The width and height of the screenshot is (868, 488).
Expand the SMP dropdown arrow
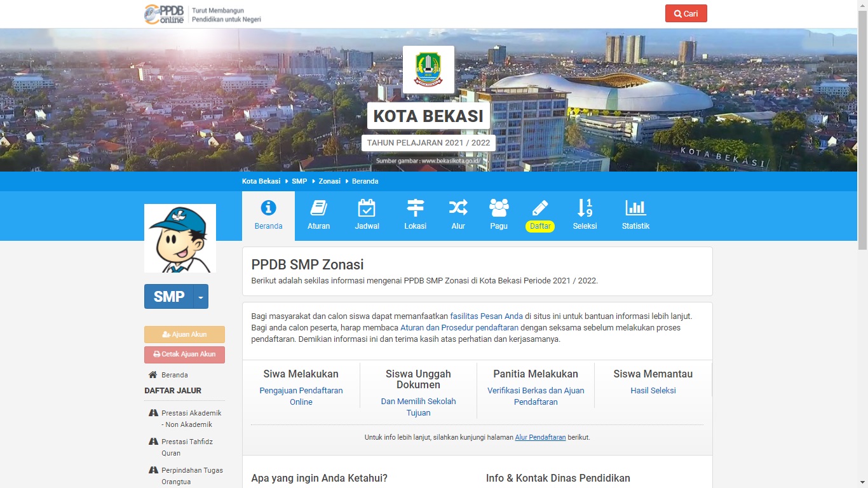(x=201, y=297)
